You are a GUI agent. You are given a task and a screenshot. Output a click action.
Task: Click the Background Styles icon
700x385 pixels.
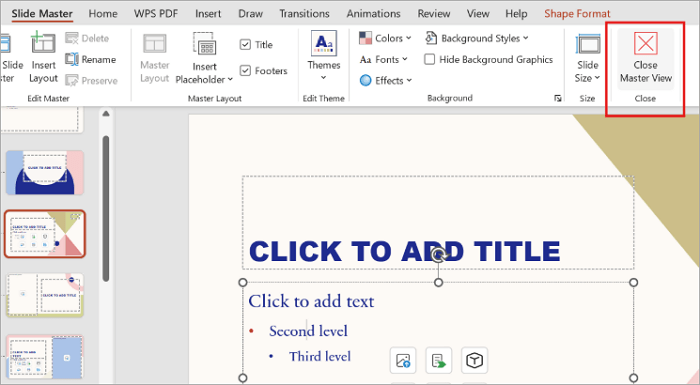tap(431, 38)
